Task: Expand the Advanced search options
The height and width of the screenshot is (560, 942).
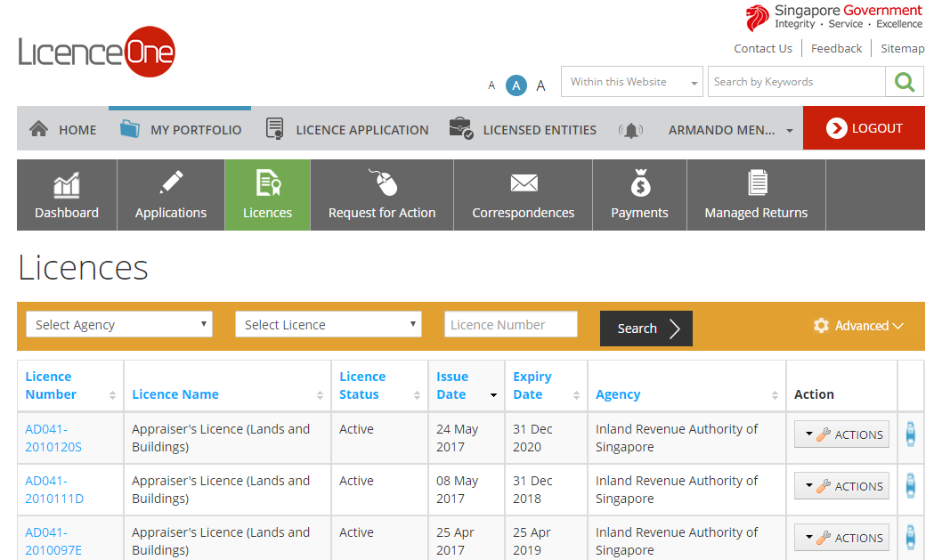Action: (x=859, y=326)
